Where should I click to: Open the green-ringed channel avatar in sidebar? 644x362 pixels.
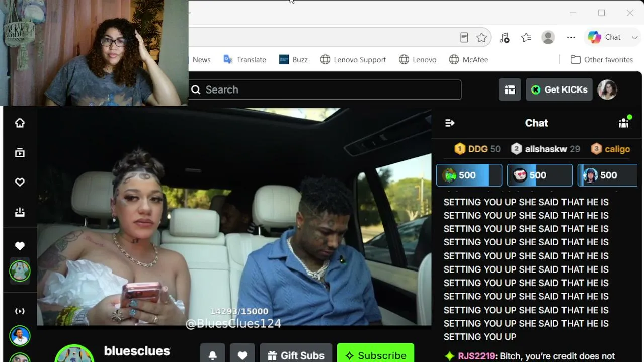20,271
